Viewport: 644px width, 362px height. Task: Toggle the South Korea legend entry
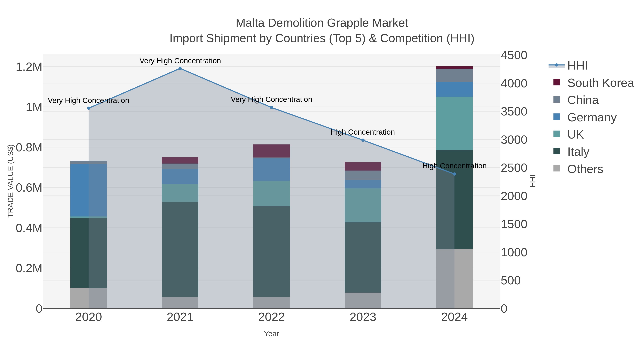594,83
